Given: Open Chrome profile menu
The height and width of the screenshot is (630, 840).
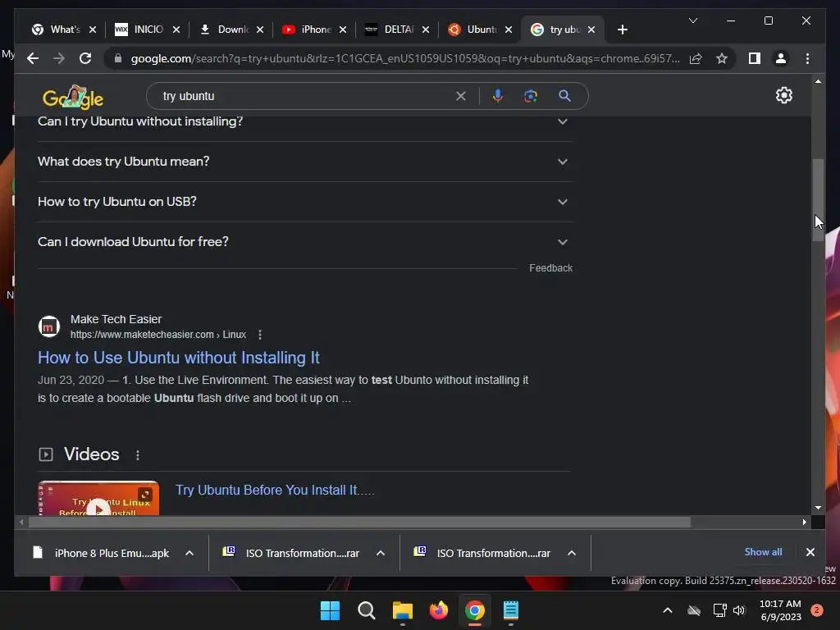Looking at the screenshot, I should coord(781,58).
